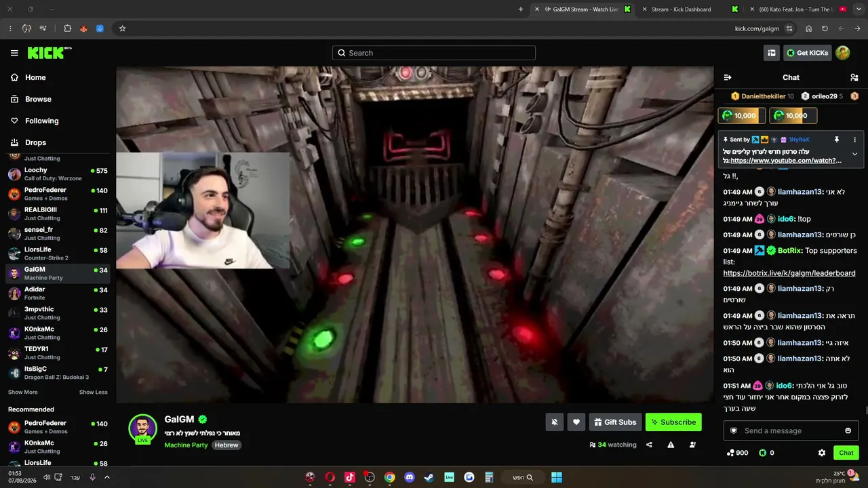Reload the page in the browser
Image resolution: width=868 pixels, height=488 pixels.
(825, 28)
